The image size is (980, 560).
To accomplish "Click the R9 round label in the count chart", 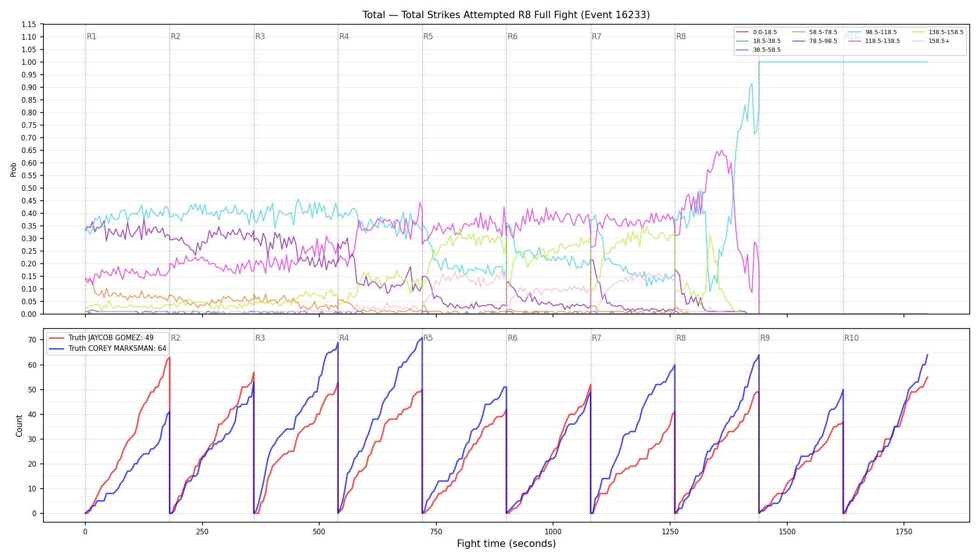I will (x=765, y=338).
